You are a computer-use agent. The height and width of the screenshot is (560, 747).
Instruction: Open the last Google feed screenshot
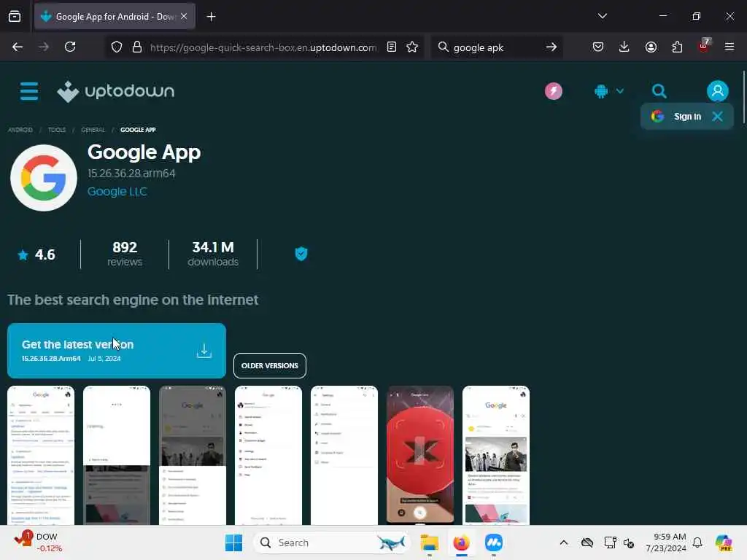pyautogui.click(x=496, y=455)
